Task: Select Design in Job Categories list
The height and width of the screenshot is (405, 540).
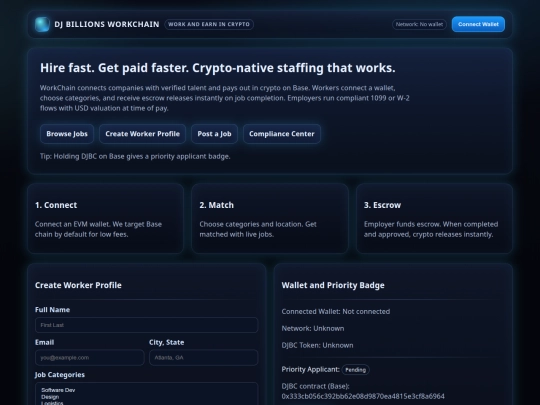Action: tap(50, 397)
